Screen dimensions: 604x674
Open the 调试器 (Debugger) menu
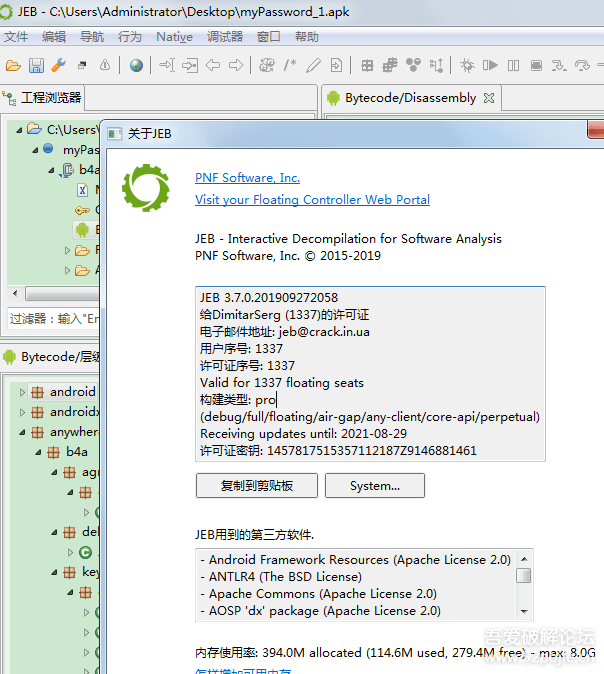click(x=225, y=37)
